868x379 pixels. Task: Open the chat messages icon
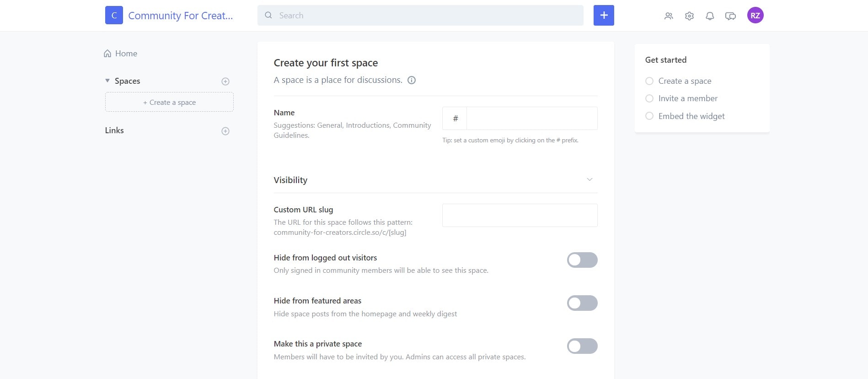[x=730, y=16]
